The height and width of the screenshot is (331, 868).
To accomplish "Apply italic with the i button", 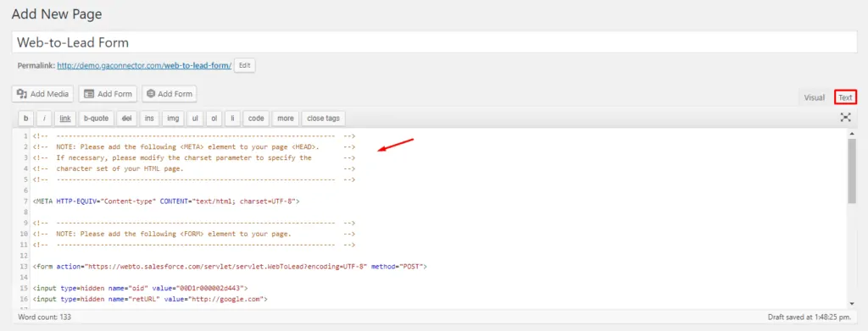I will (44, 119).
